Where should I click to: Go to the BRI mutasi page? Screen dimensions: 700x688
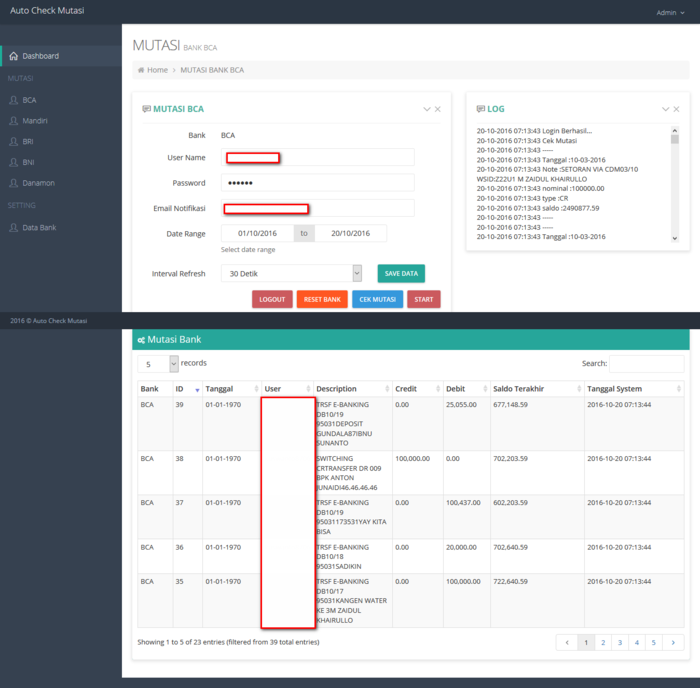point(28,142)
